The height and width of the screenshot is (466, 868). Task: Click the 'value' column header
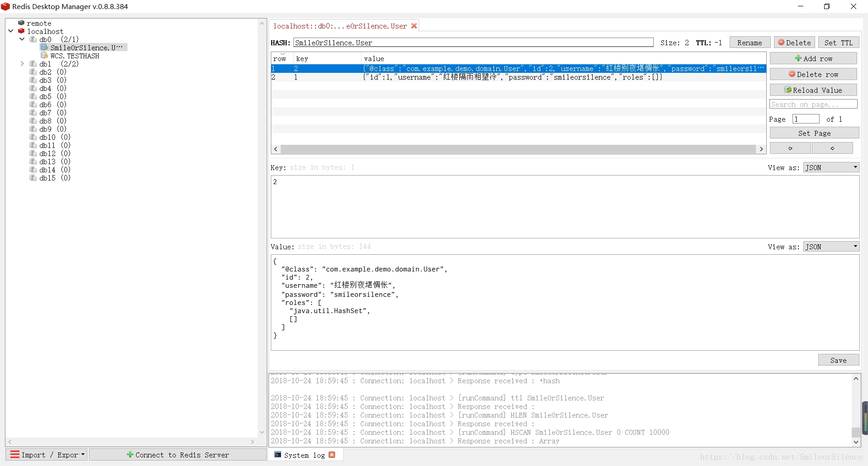tap(563, 58)
